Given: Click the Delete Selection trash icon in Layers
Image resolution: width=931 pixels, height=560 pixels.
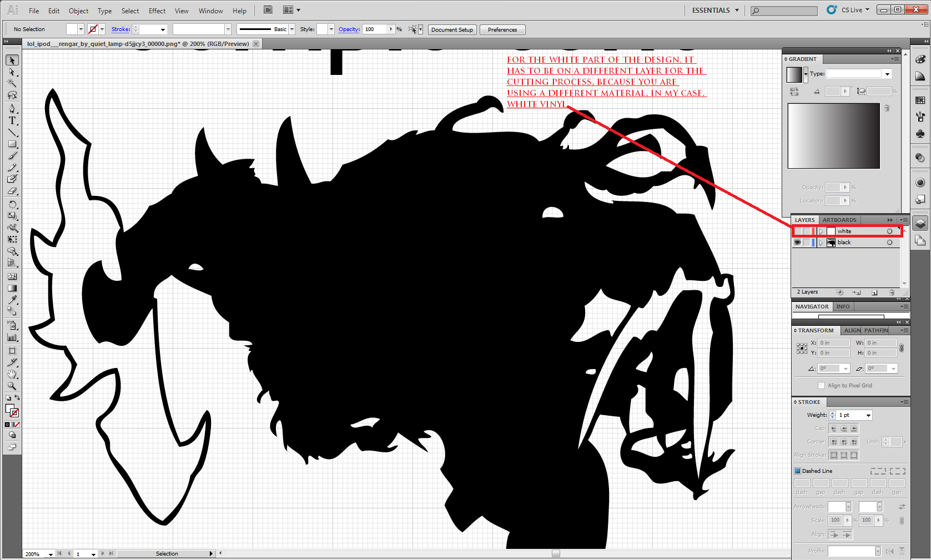Looking at the screenshot, I should 892,292.
